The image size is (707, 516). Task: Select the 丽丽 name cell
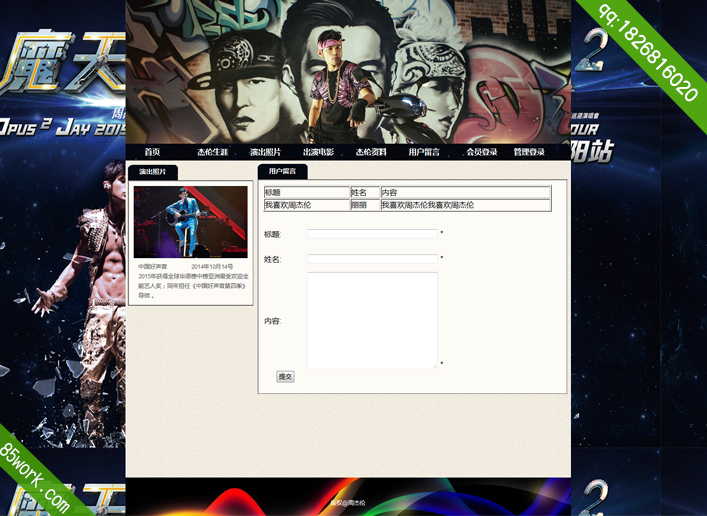point(365,205)
